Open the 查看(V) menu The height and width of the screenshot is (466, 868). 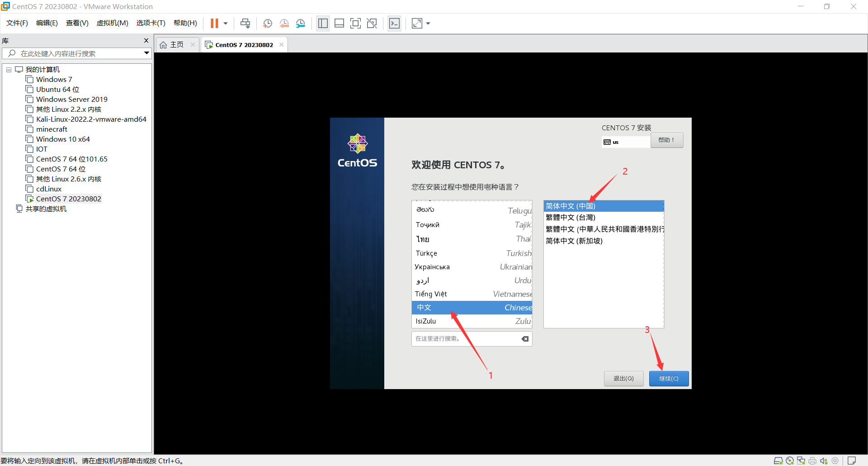pos(77,23)
